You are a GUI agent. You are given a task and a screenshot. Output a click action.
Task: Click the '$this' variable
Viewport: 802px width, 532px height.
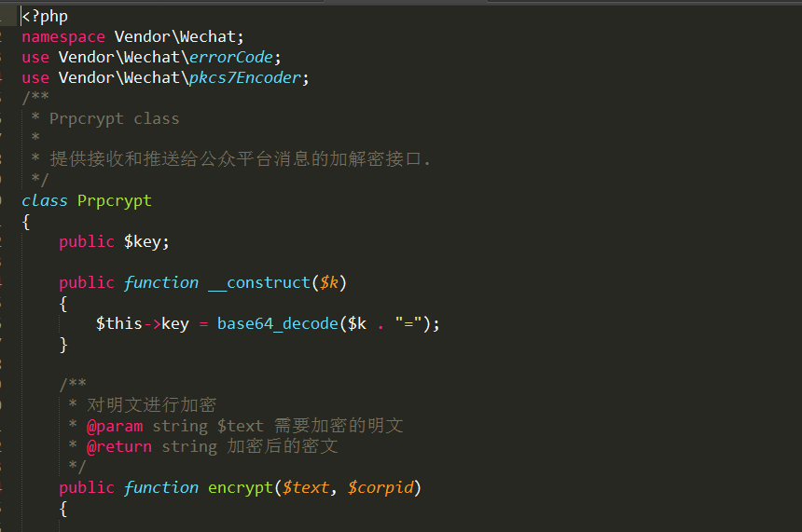pyautogui.click(x=119, y=323)
